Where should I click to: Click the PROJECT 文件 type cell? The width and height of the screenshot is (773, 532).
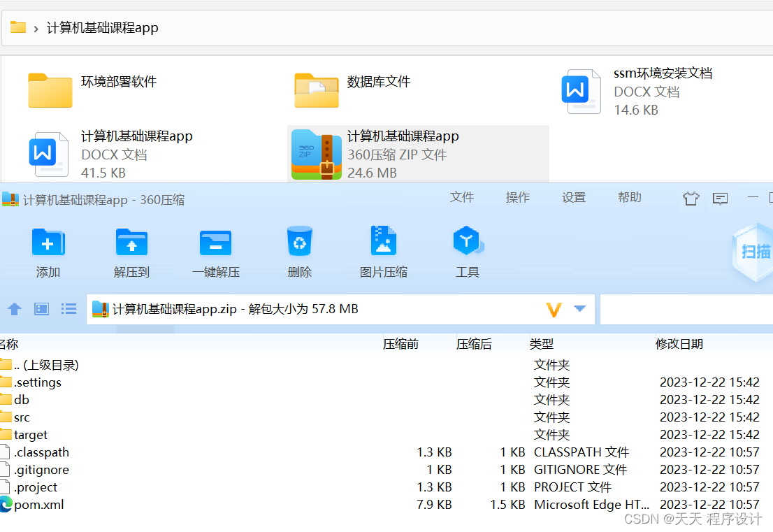pos(573,487)
